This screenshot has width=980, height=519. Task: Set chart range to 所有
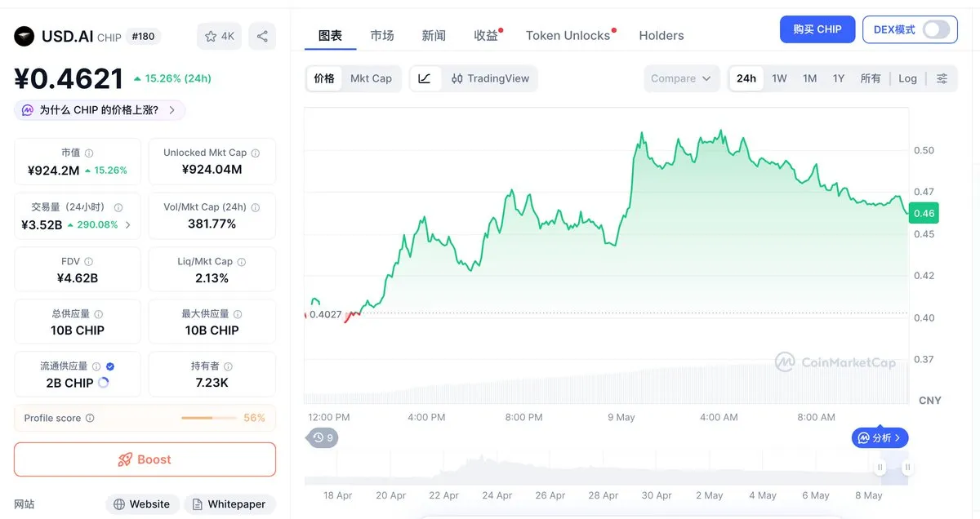871,78
